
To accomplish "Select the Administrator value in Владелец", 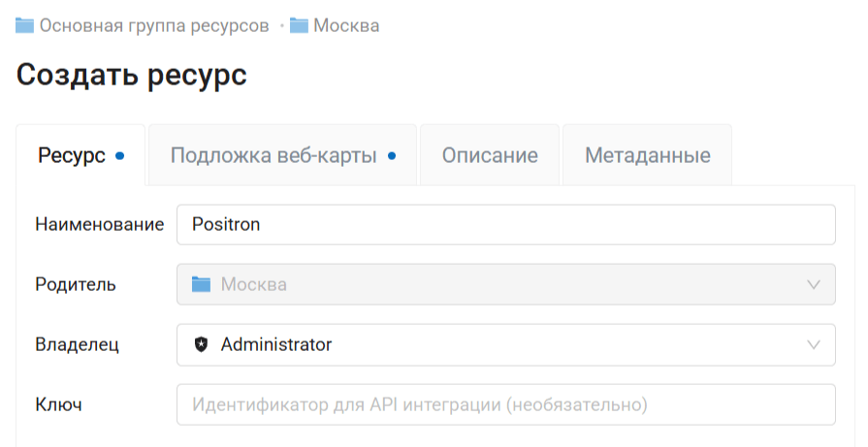I will 276,344.
